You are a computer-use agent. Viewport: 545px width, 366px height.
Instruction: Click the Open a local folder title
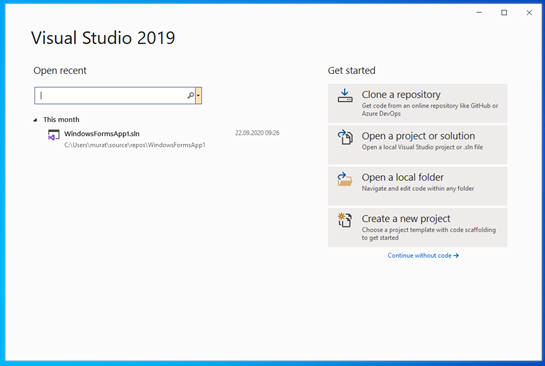pyautogui.click(x=402, y=177)
